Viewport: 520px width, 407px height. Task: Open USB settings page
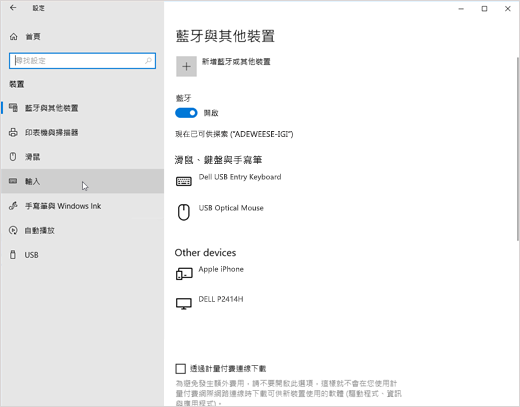coord(82,255)
